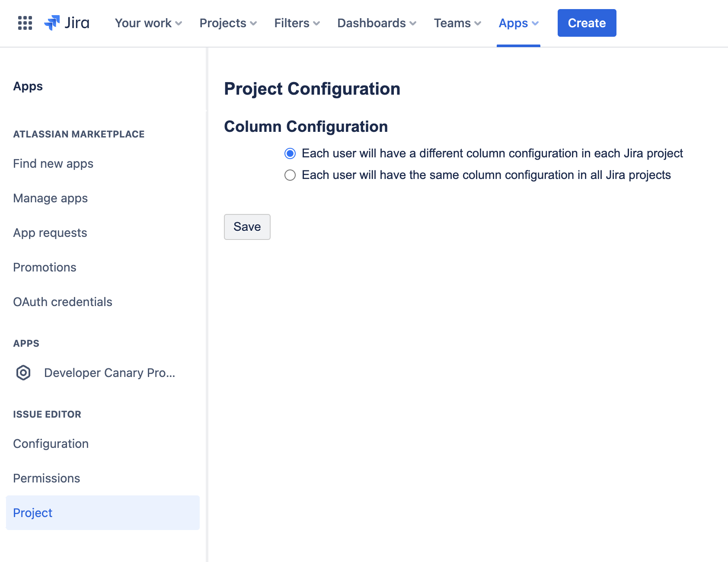Open the App requests page
This screenshot has width=728, height=562.
50,233
